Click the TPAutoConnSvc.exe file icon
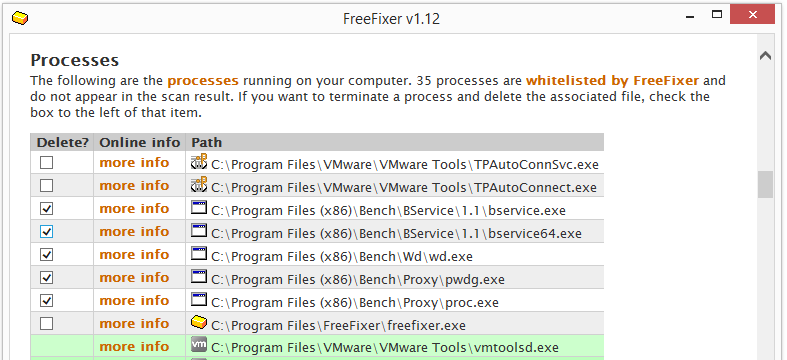This screenshot has height=360, width=787. (199, 162)
